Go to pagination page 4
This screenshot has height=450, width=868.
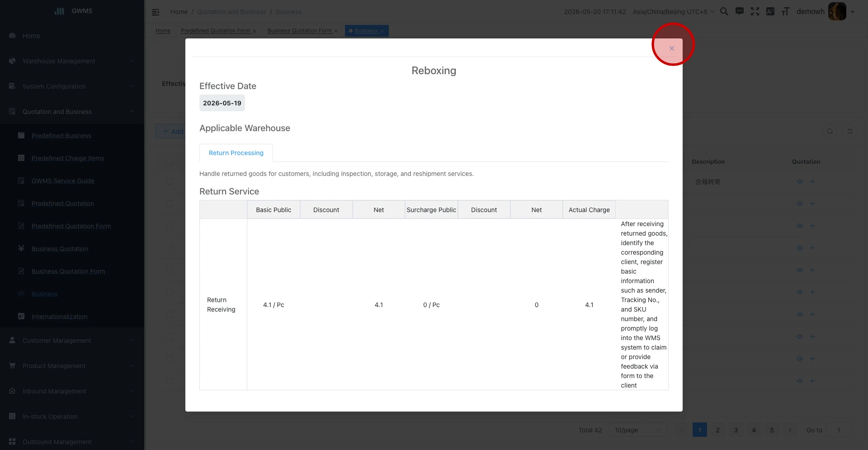click(x=754, y=430)
